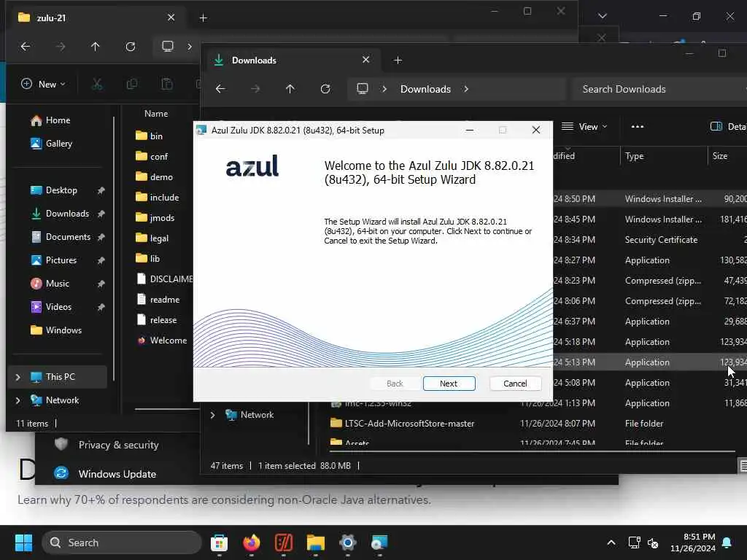Select the release file
The width and height of the screenshot is (747, 560).
(157, 321)
